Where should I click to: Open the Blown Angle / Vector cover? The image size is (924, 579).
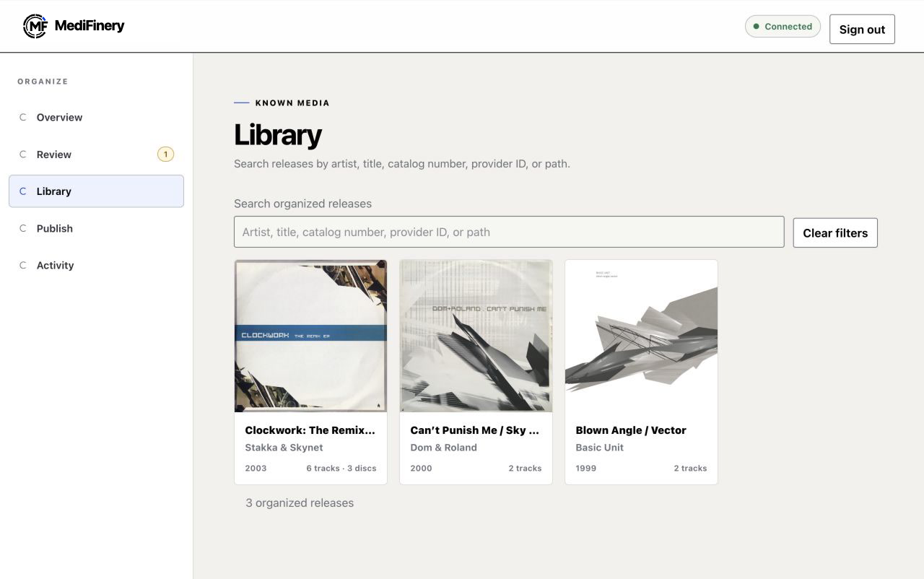point(641,336)
